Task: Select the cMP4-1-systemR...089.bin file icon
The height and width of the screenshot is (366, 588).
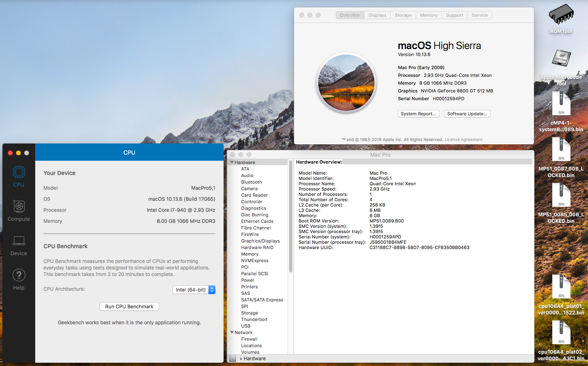Action: pos(561,104)
